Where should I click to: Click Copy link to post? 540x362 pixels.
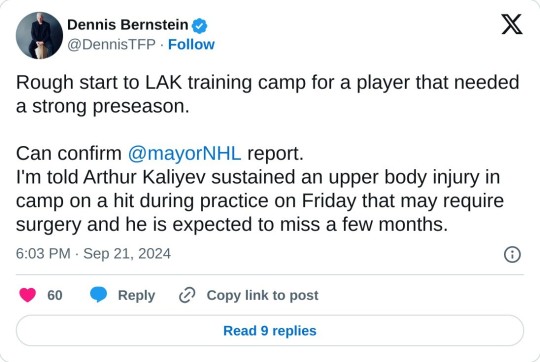coord(262,296)
